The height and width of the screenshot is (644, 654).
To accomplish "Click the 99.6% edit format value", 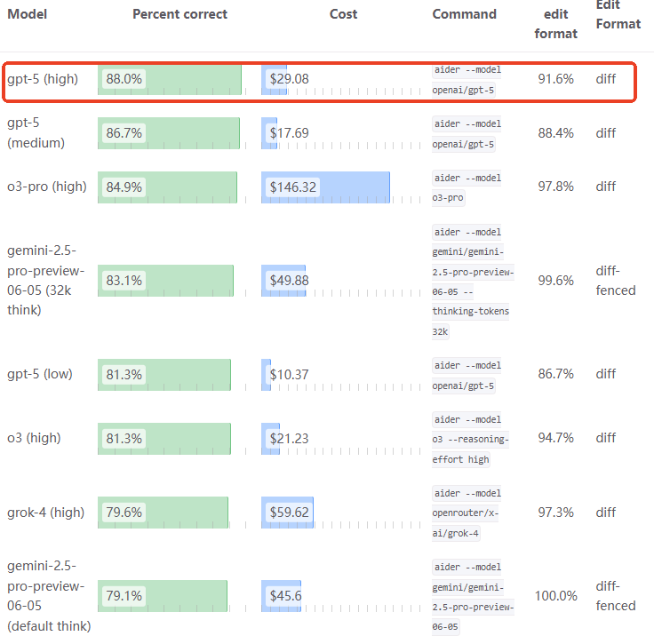I will coord(555,281).
